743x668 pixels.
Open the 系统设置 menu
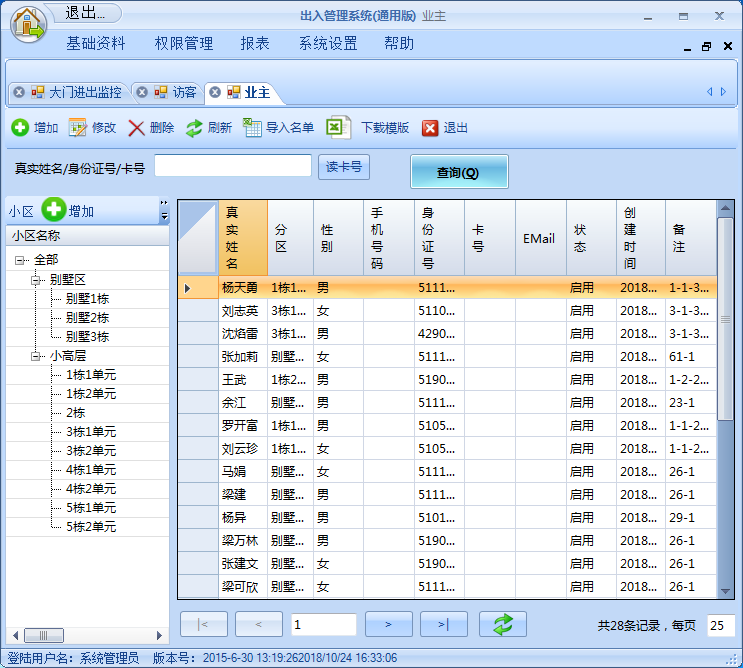point(327,44)
